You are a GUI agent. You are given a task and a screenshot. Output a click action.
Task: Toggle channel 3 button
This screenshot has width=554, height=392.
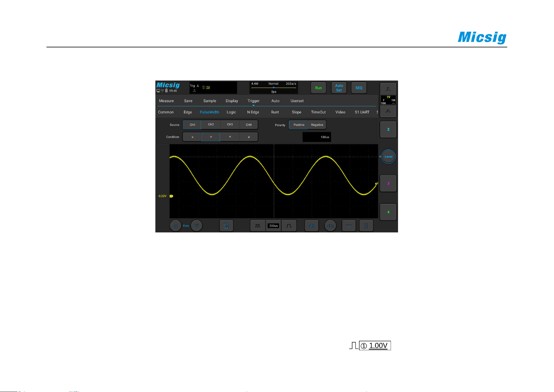pos(388,184)
